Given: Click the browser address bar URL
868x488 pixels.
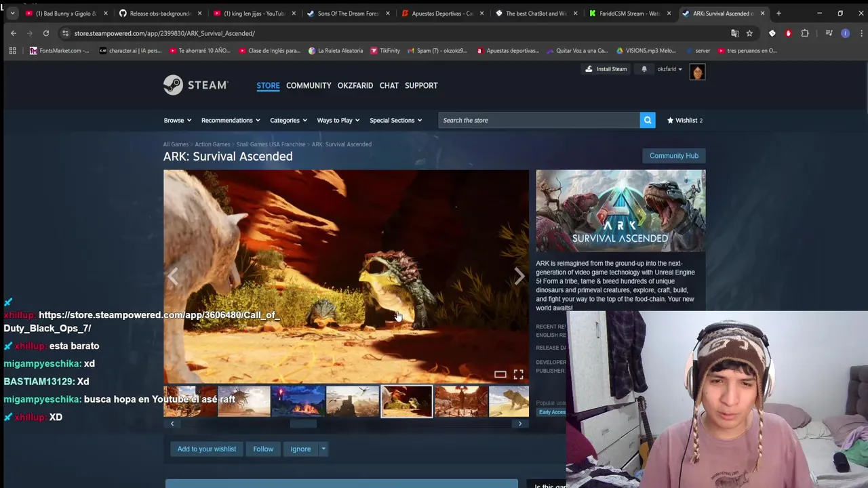Looking at the screenshot, I should [165, 33].
